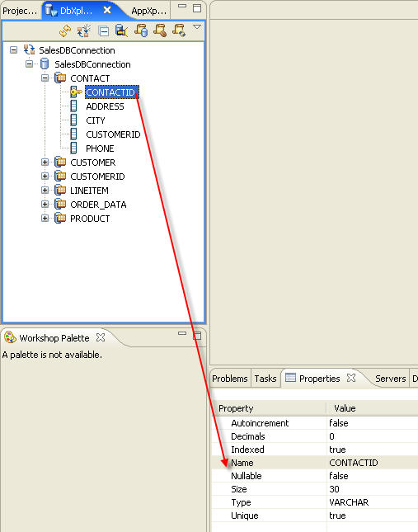Open the DbXplorer view menu triangle
The height and width of the screenshot is (532, 418).
tap(197, 27)
